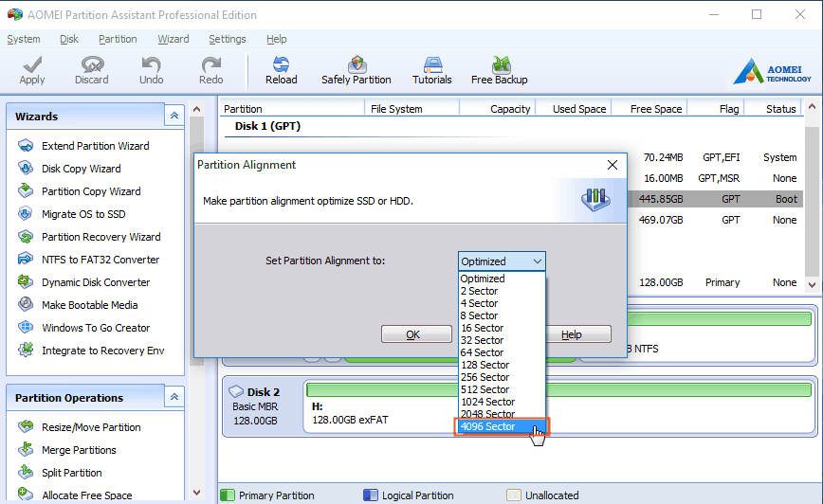This screenshot has width=823, height=504.
Task: Click Primary Partition green legend swatch
Action: [x=228, y=495]
